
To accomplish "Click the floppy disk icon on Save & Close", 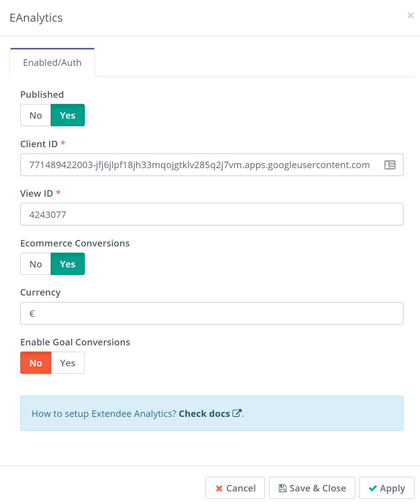I will [283, 488].
